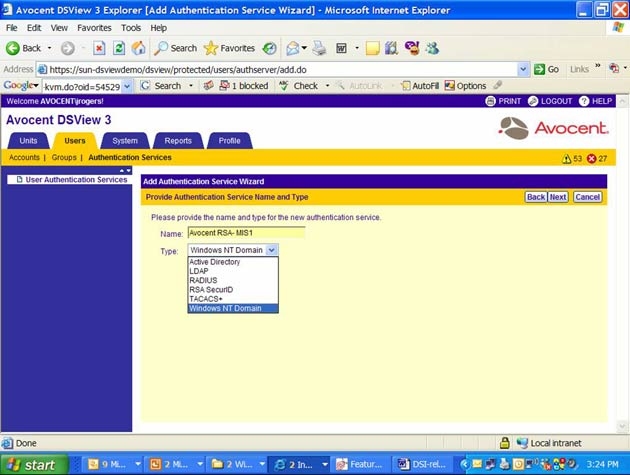
Task: Click the DSView PRINT icon
Action: point(490,101)
